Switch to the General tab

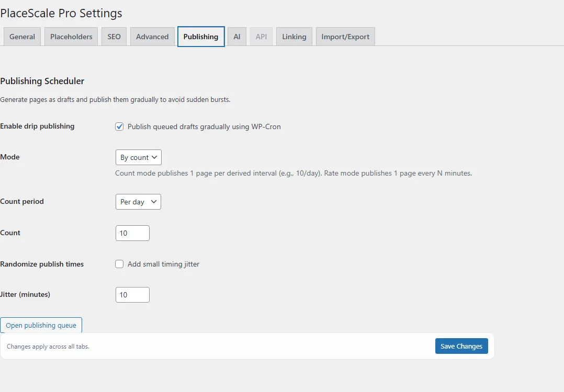pyautogui.click(x=21, y=37)
